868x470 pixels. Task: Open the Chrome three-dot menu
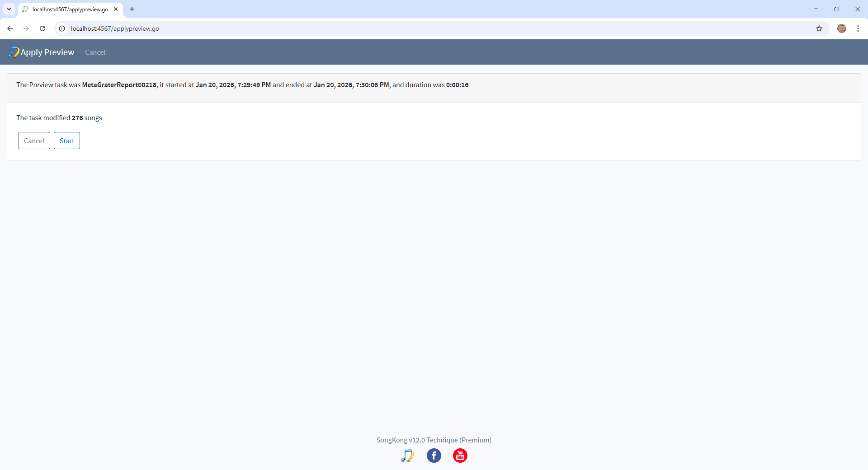point(858,28)
